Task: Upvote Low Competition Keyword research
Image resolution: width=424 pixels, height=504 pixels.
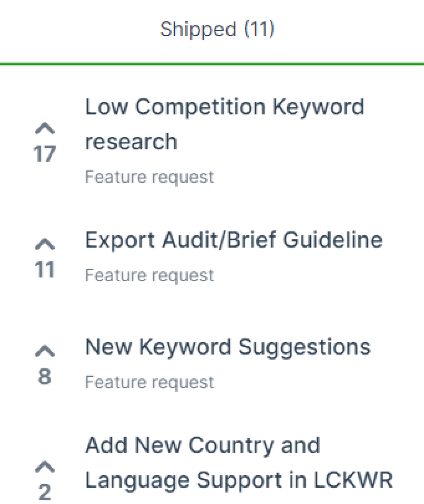Action: coord(45,128)
